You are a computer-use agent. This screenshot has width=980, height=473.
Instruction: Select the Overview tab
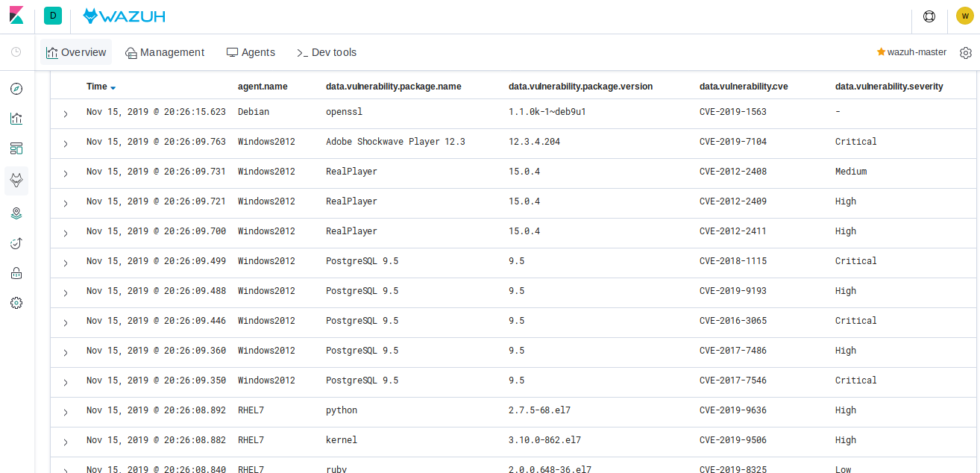click(76, 52)
